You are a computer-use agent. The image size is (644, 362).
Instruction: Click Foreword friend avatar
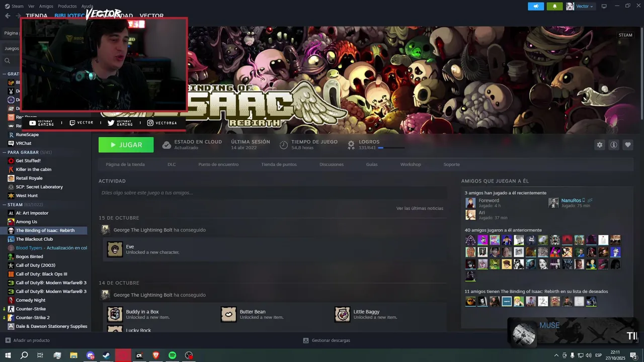[x=470, y=203]
